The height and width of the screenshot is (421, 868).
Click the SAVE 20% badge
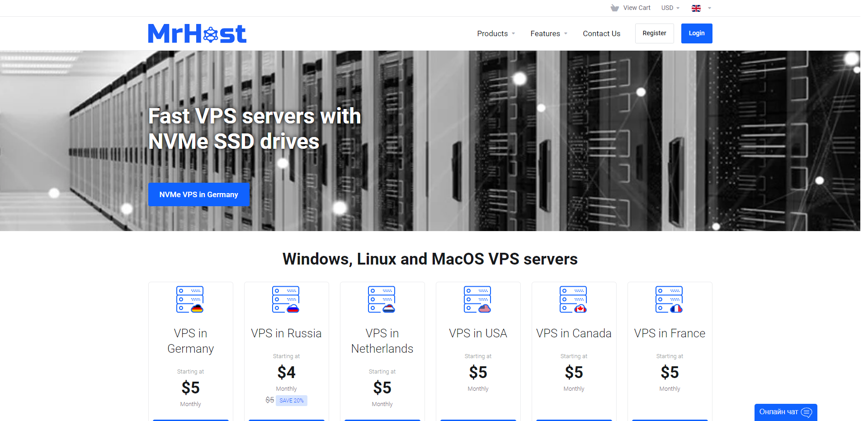292,401
